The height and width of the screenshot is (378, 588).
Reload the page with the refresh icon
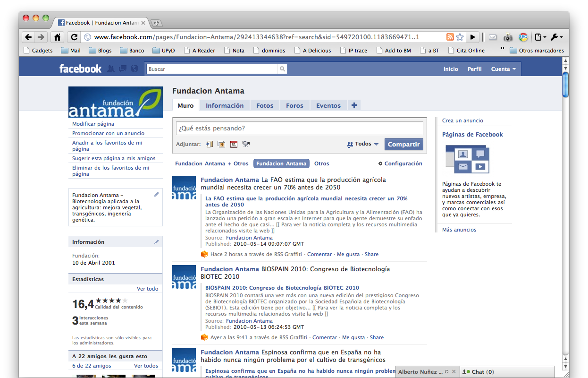tap(74, 37)
